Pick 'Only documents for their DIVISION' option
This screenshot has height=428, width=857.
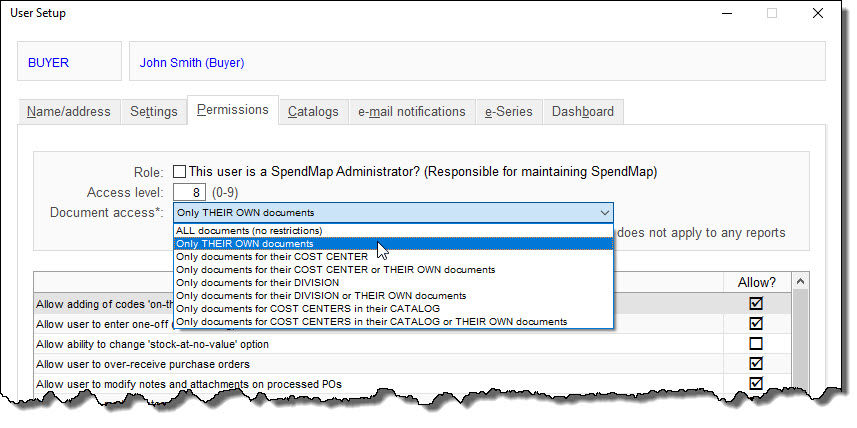256,283
